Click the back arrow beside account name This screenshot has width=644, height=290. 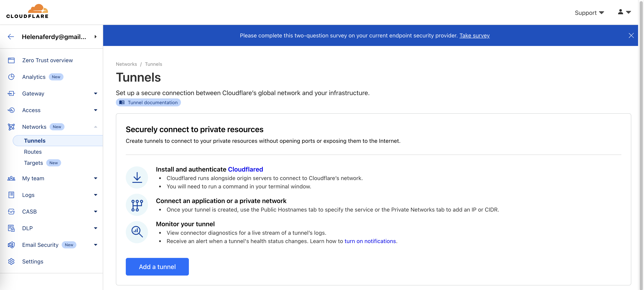coord(11,37)
